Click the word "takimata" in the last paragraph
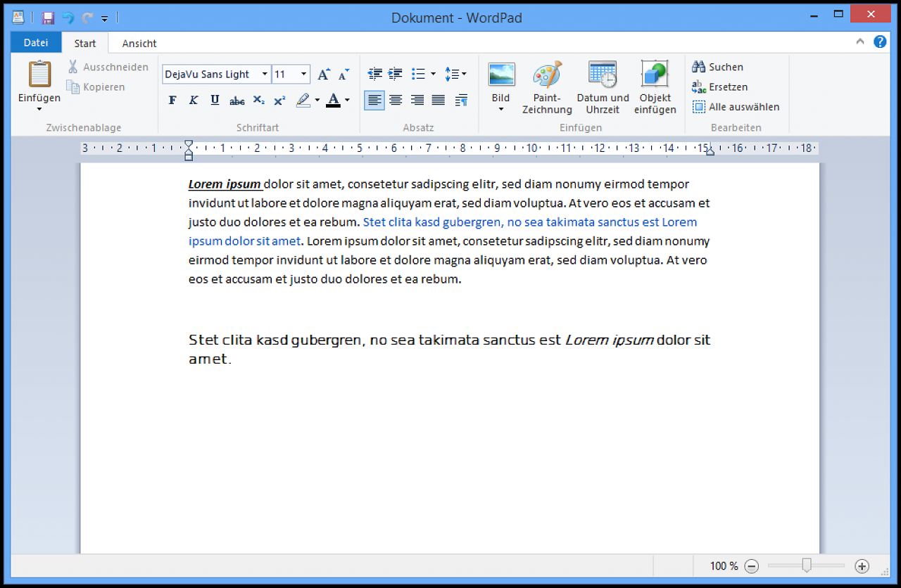 pyautogui.click(x=449, y=340)
